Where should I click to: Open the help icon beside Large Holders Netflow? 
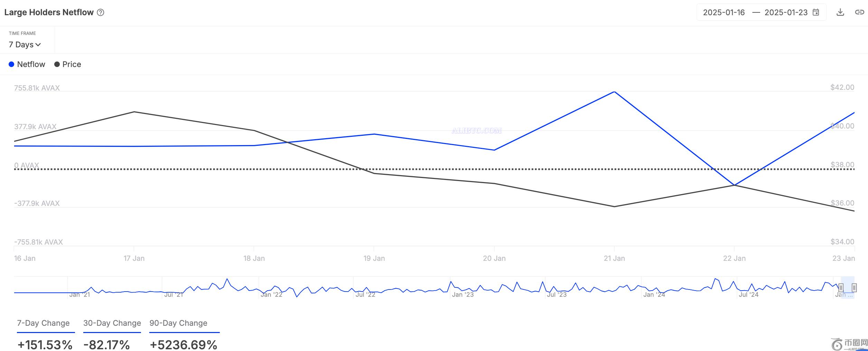[x=101, y=12]
